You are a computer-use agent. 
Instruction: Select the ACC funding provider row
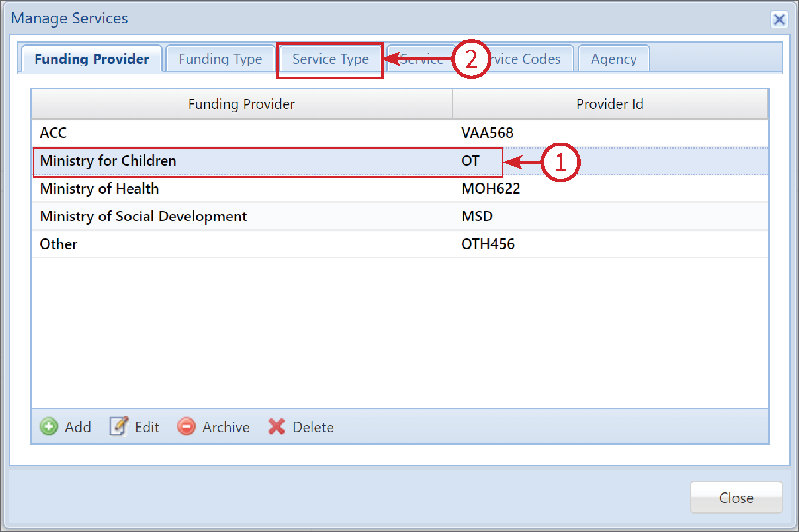[400, 133]
